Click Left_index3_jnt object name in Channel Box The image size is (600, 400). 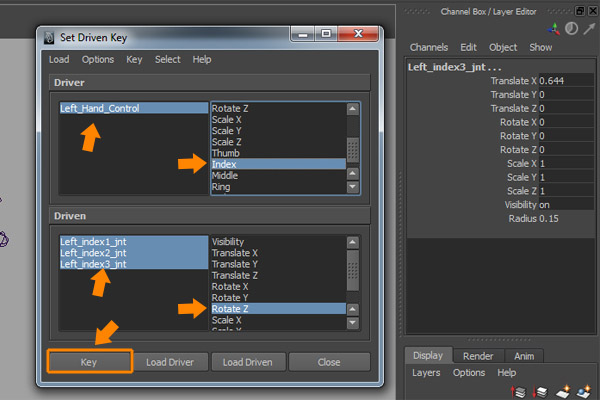[x=454, y=67]
